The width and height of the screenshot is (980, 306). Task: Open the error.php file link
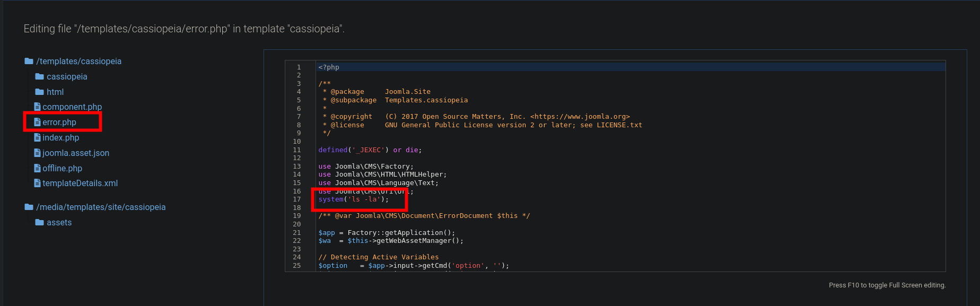59,123
